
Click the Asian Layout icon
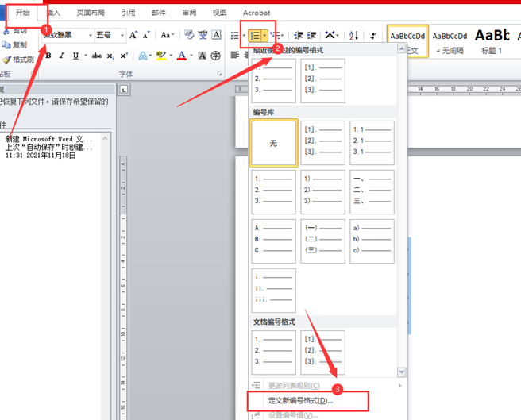(330, 35)
